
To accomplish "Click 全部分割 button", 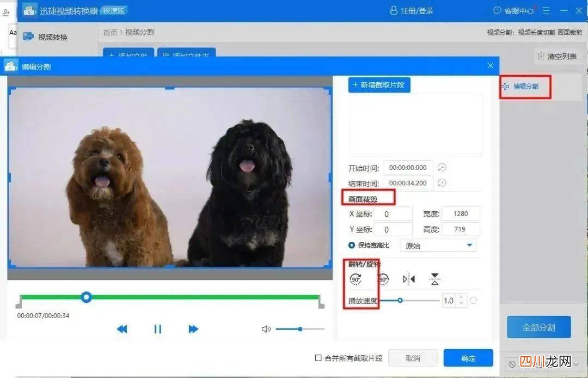I will click(x=539, y=327).
